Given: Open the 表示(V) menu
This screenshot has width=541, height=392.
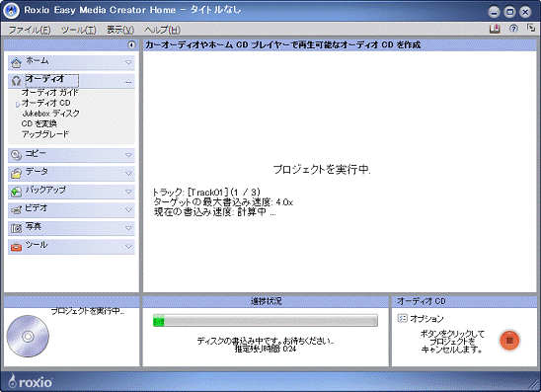Looking at the screenshot, I should [x=120, y=30].
